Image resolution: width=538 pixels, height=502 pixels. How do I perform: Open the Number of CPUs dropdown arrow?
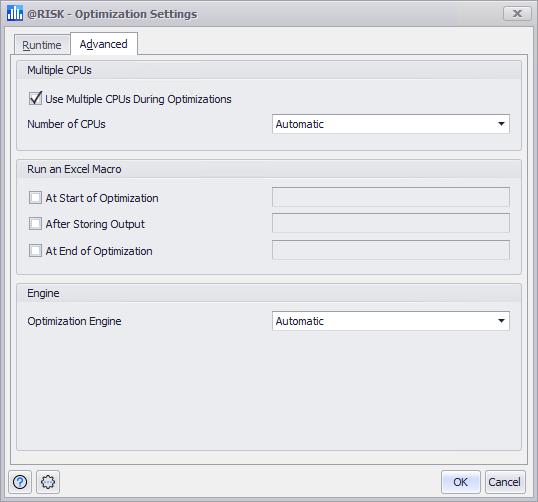click(x=501, y=124)
